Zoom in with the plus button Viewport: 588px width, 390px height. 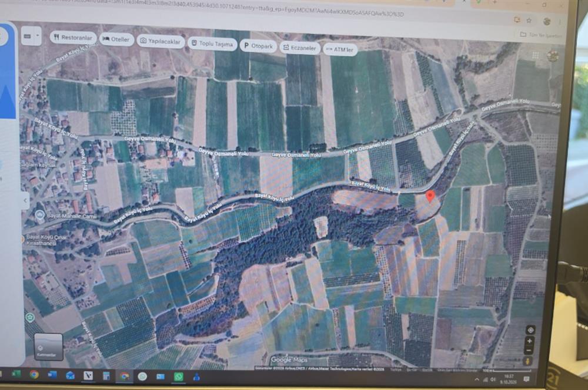tap(530, 341)
